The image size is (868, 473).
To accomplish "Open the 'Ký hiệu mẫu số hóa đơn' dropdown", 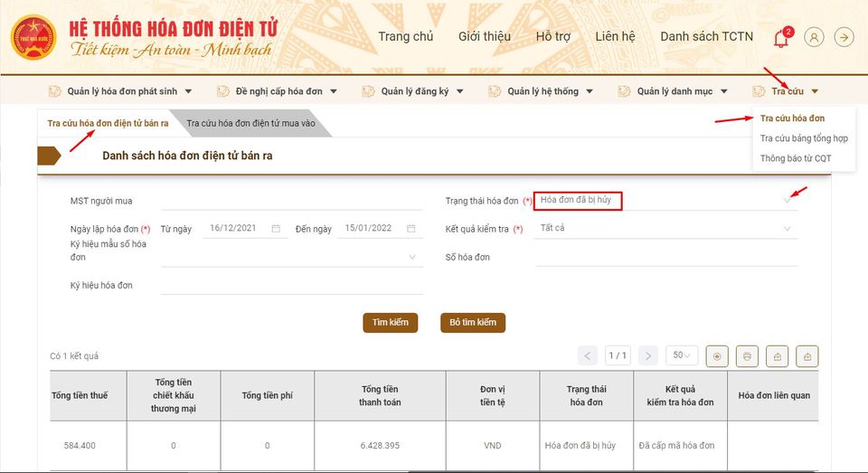I will point(412,257).
